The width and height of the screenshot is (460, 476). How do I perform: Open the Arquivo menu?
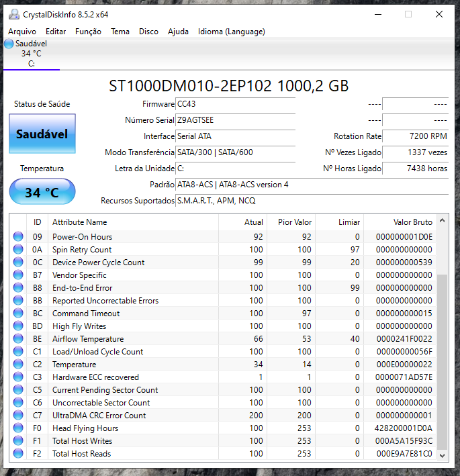[22, 32]
